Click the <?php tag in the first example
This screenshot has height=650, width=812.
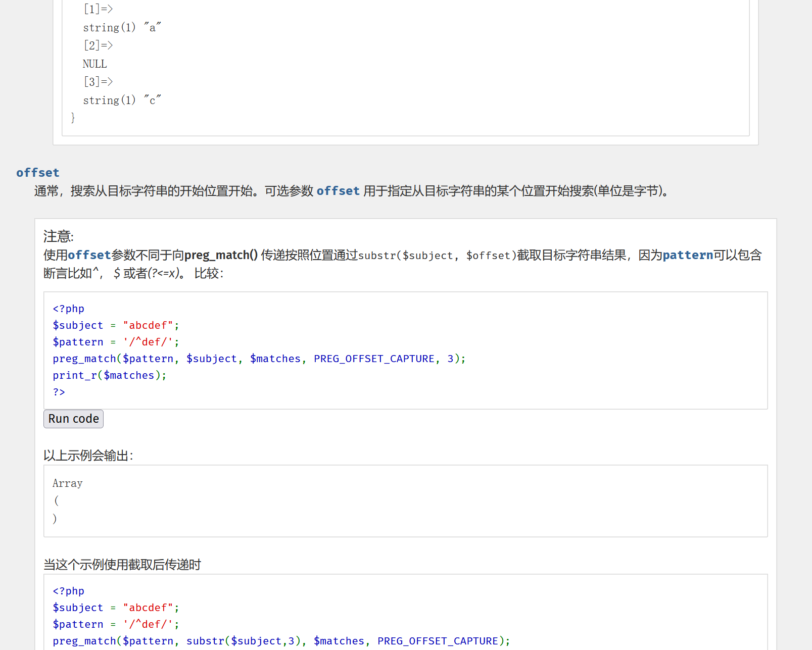pos(68,309)
